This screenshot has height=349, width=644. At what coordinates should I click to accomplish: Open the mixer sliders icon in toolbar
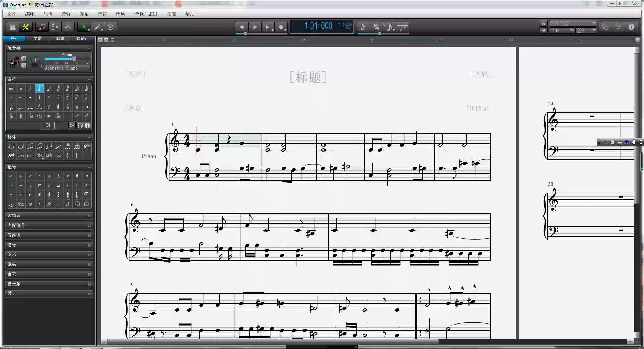68,27
